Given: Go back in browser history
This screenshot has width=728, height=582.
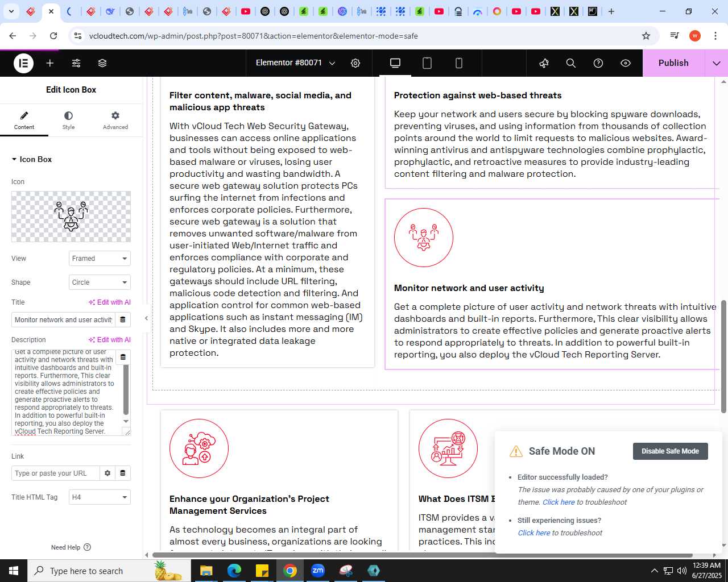Looking at the screenshot, I should (x=13, y=36).
